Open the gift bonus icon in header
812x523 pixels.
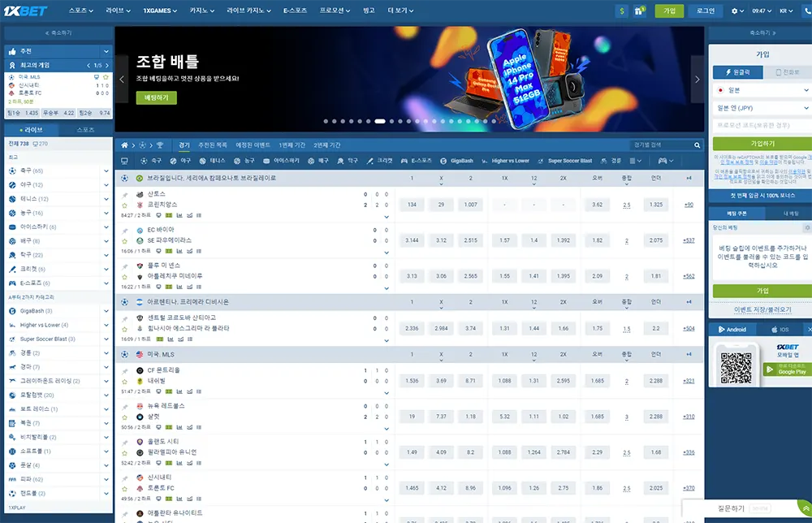tap(638, 11)
